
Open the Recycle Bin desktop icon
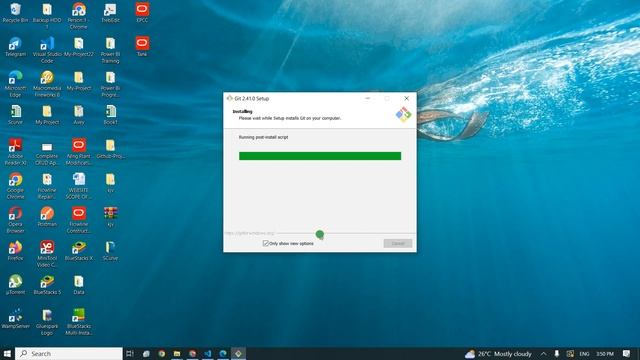point(15,12)
